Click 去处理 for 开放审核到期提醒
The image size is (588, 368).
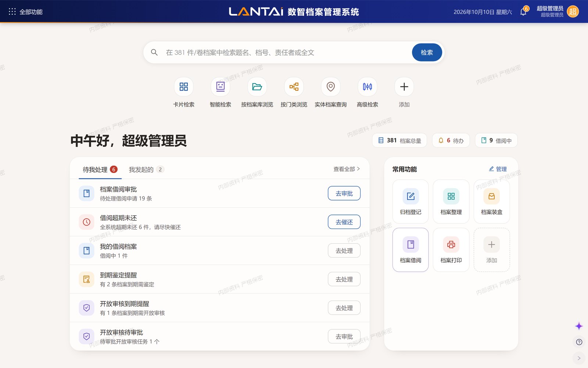click(344, 308)
